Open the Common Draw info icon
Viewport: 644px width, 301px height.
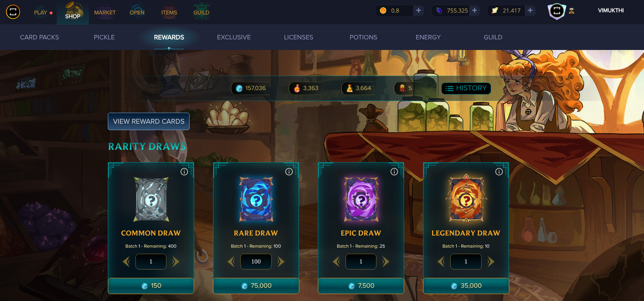pos(184,172)
